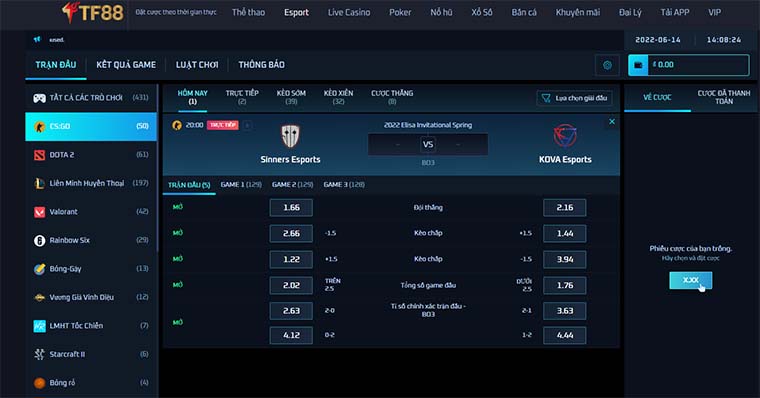This screenshot has height=398, width=760.
Task: Select the CƯỢC THẮNG tab
Action: pos(392,97)
